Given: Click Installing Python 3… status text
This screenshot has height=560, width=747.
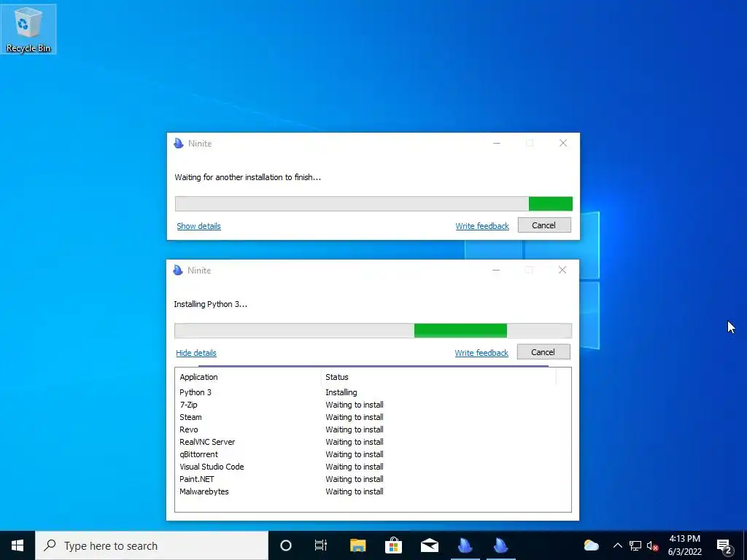Looking at the screenshot, I should pos(211,304).
